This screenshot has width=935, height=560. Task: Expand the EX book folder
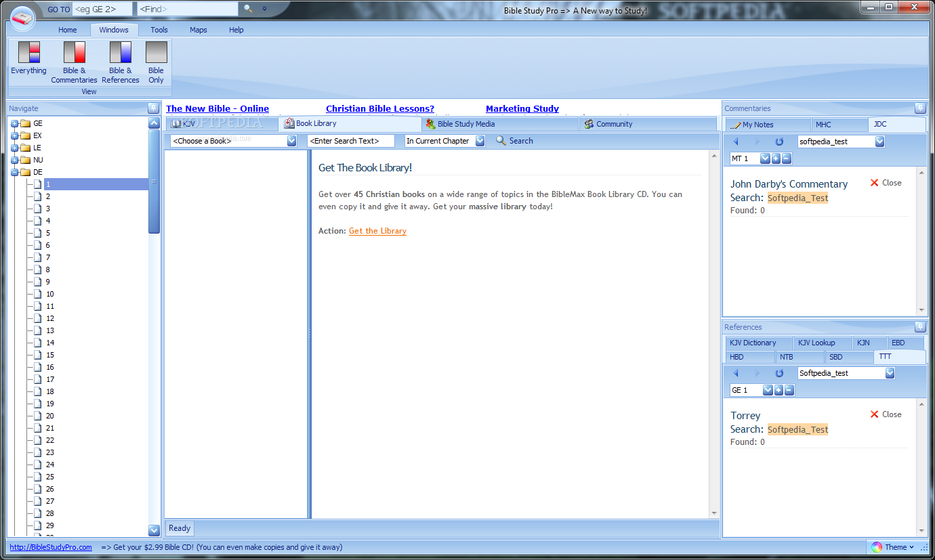pos(15,136)
